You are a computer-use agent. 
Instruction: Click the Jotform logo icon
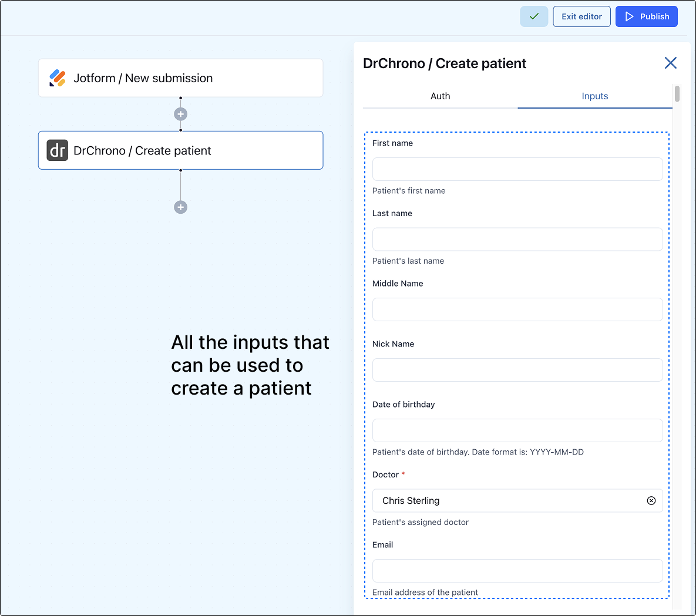coord(57,78)
